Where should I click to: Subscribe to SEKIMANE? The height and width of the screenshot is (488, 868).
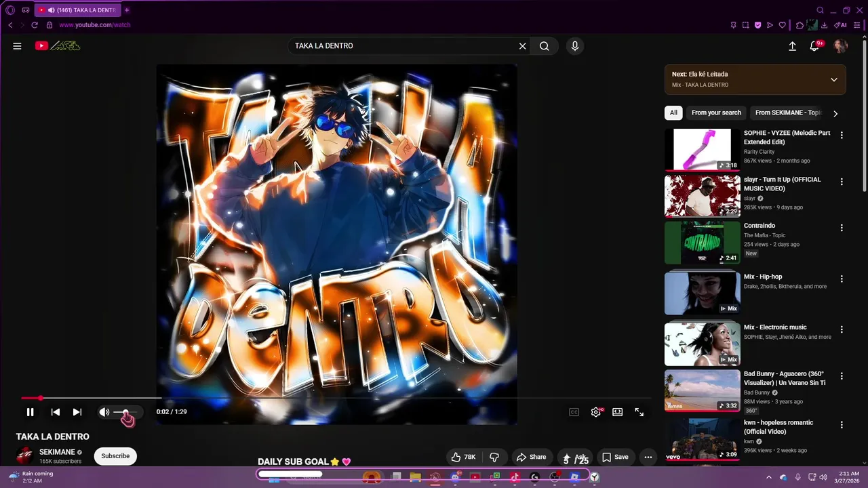(x=115, y=456)
